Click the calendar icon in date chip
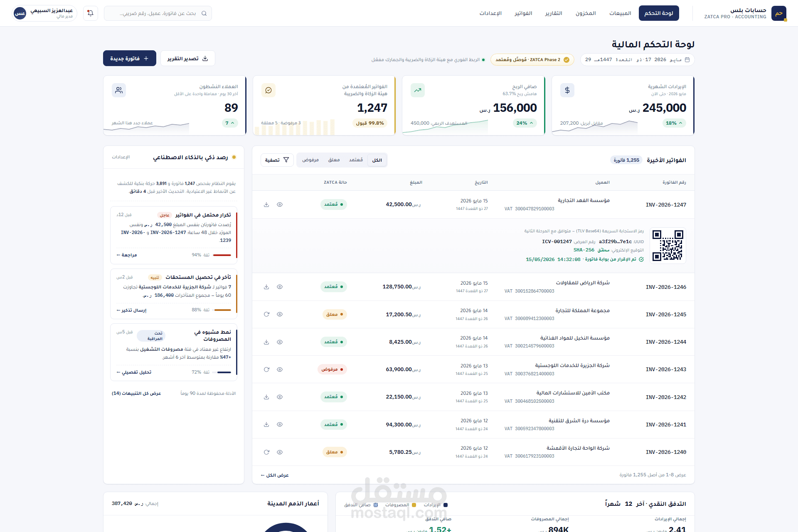This screenshot has width=798, height=532. [687, 60]
